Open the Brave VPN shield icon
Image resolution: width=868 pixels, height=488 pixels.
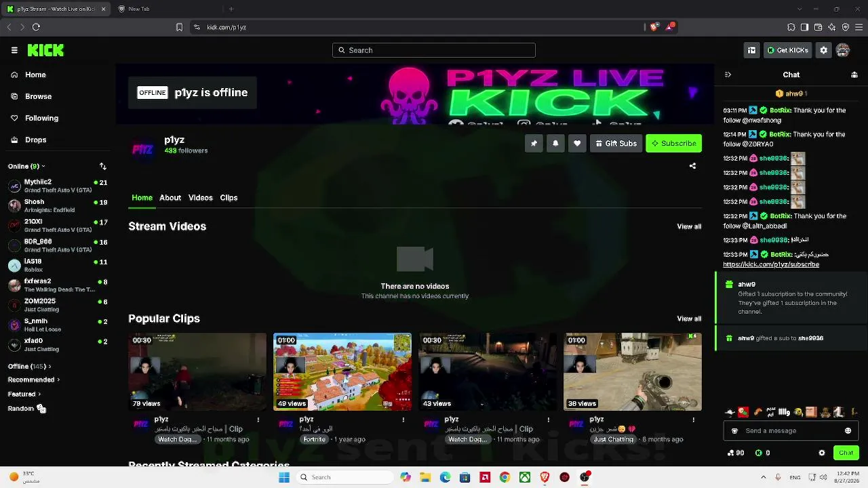(845, 27)
